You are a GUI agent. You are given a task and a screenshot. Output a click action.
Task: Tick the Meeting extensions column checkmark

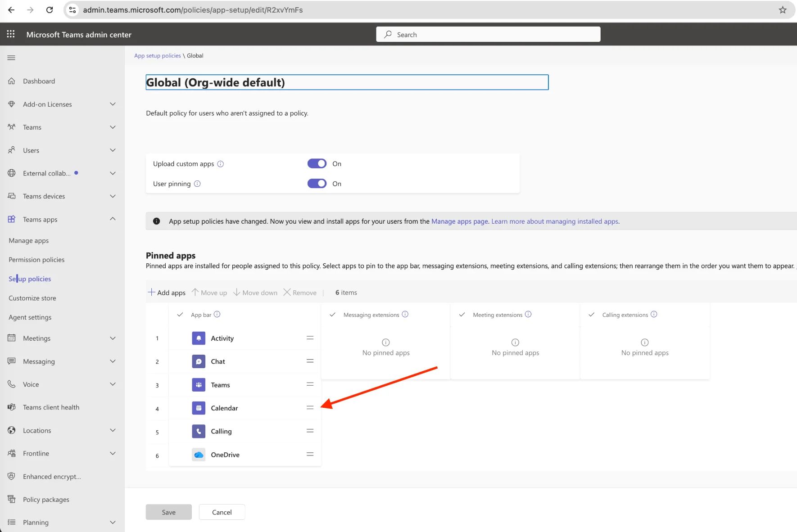(x=462, y=315)
